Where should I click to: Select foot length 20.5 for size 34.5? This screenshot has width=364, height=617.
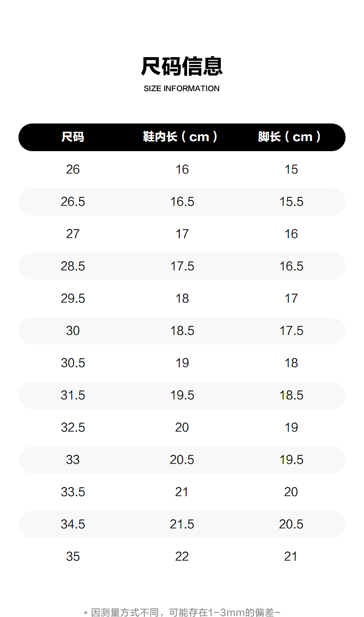pyautogui.click(x=291, y=524)
